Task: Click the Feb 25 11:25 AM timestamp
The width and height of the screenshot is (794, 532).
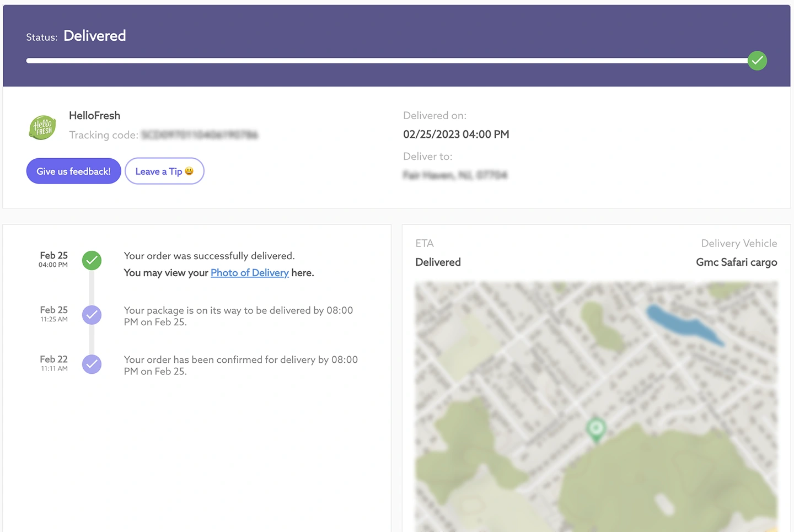Action: 53,314
